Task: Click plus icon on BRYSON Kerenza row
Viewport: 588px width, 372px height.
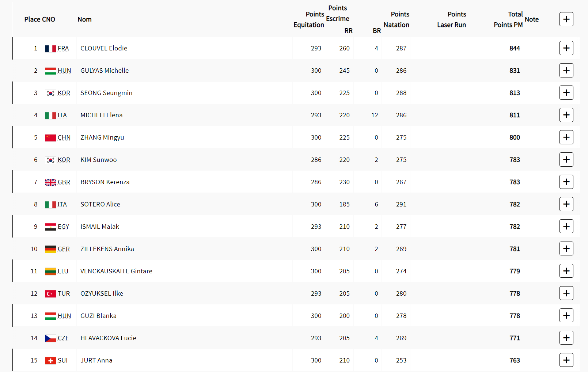Action: click(566, 182)
